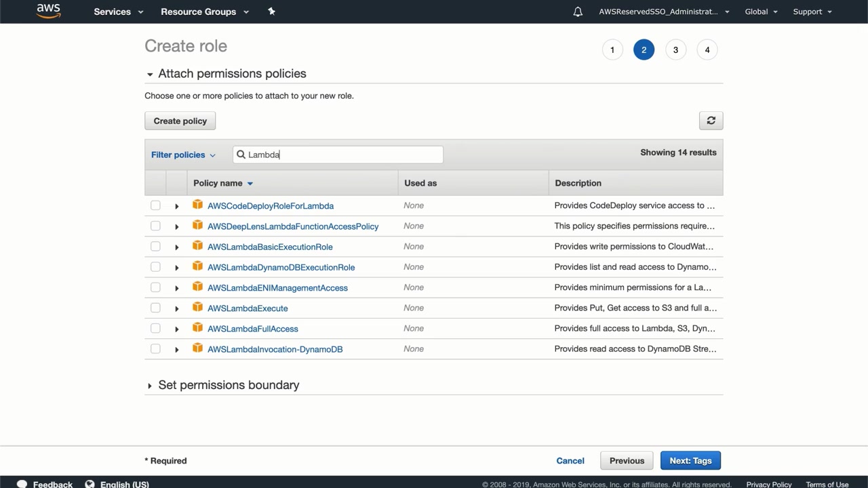Click the AWS logo home icon

[x=48, y=11]
